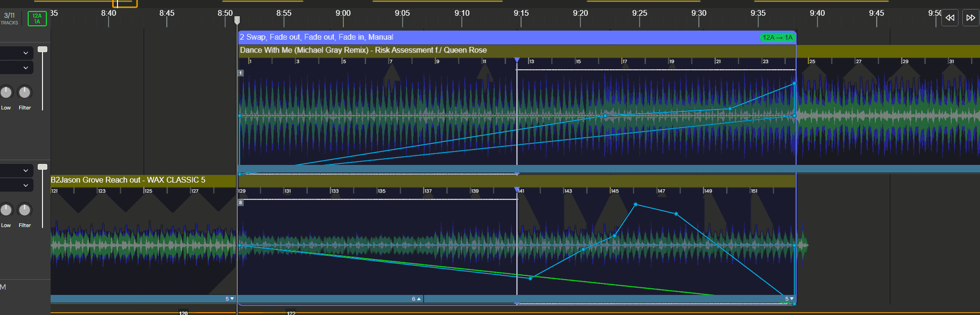
Task: Select the 'B2Jason Grove Reach out' track title
Action: click(128, 180)
